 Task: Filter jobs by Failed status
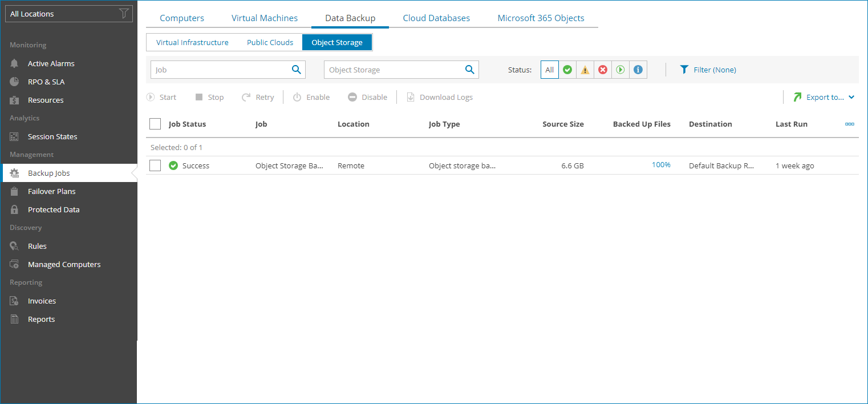(x=603, y=69)
